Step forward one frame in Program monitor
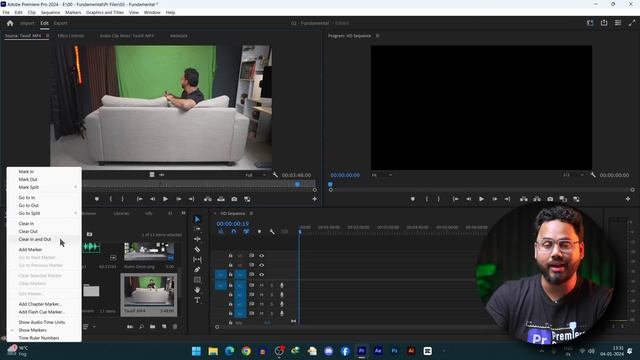 (495, 199)
